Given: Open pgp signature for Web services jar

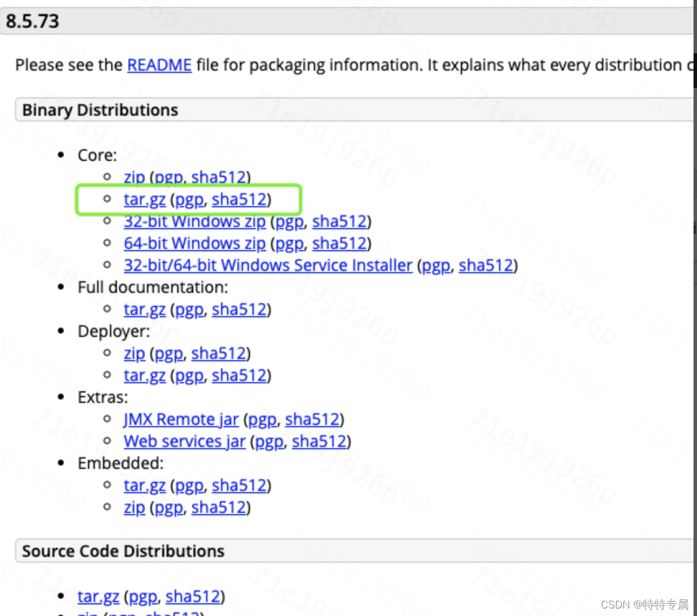Looking at the screenshot, I should [269, 441].
